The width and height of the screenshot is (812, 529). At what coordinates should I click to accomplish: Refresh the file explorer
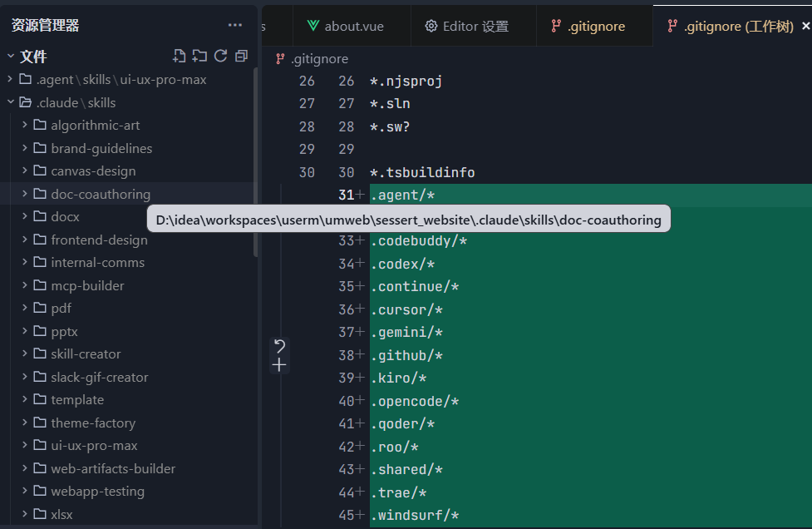pos(220,57)
